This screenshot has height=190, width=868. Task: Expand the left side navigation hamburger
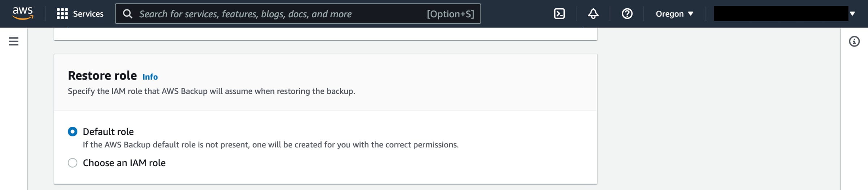13,41
